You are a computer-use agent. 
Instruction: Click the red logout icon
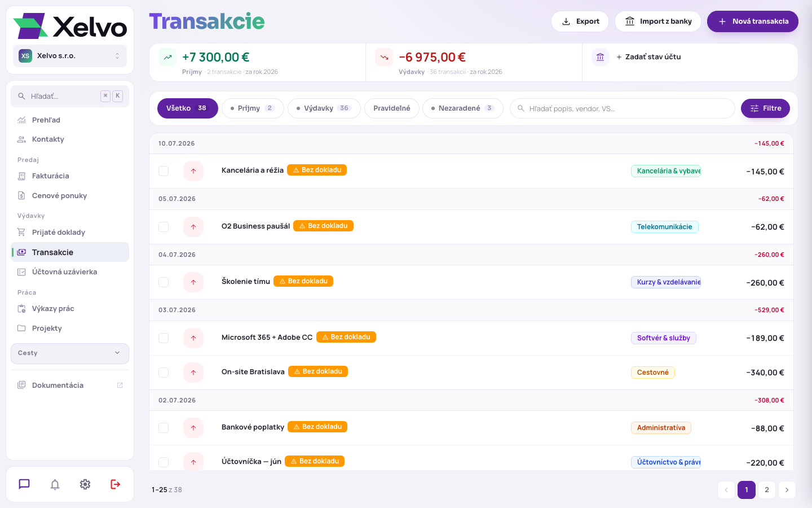click(116, 484)
